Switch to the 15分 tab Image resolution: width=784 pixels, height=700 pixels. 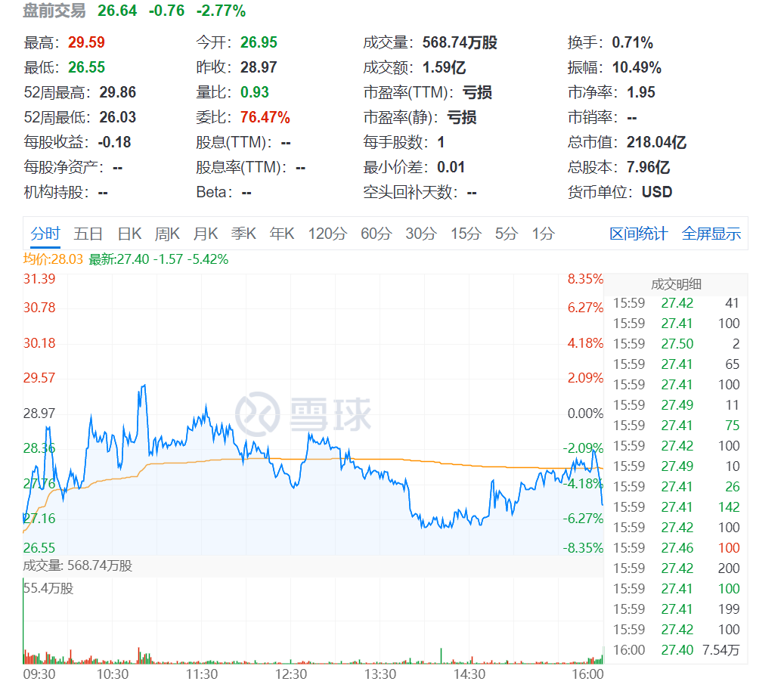[465, 234]
